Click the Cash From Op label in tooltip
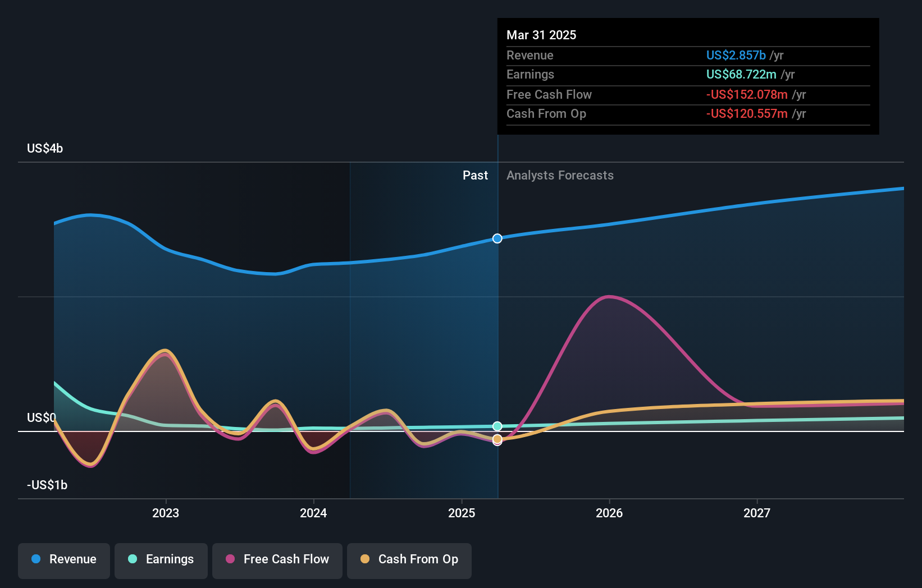This screenshot has height=588, width=922. [546, 113]
